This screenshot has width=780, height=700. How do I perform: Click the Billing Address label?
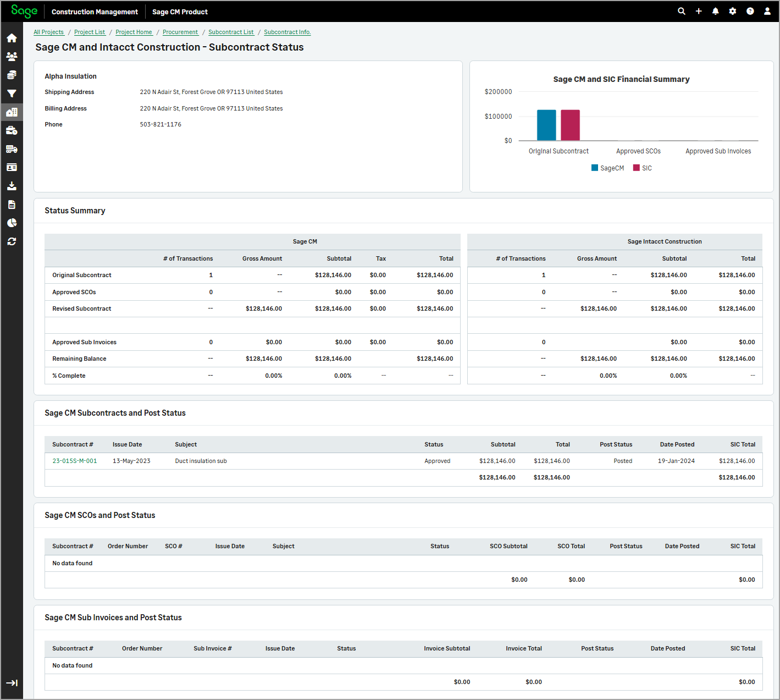click(65, 108)
